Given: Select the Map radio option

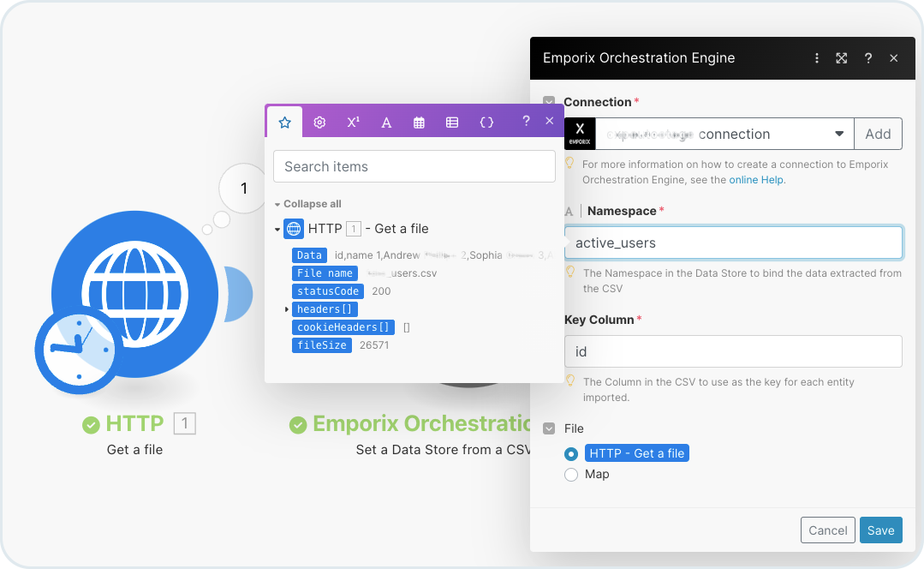Looking at the screenshot, I should [x=571, y=474].
